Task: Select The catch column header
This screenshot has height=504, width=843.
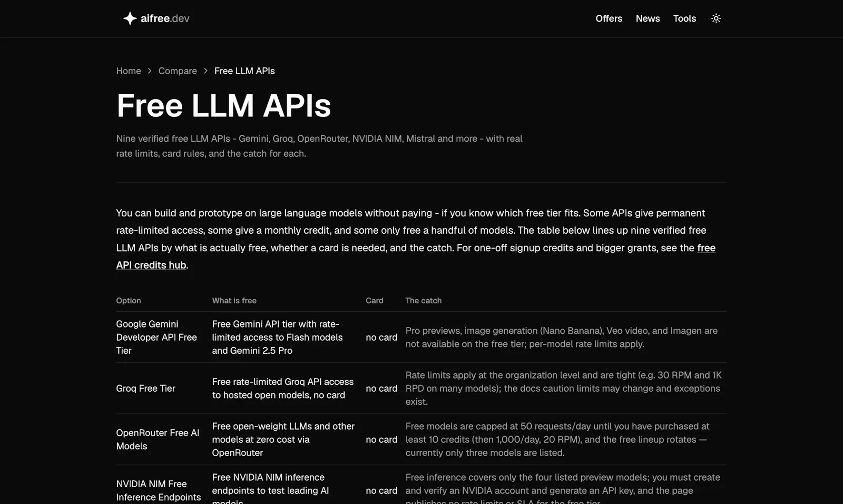Action: point(424,301)
